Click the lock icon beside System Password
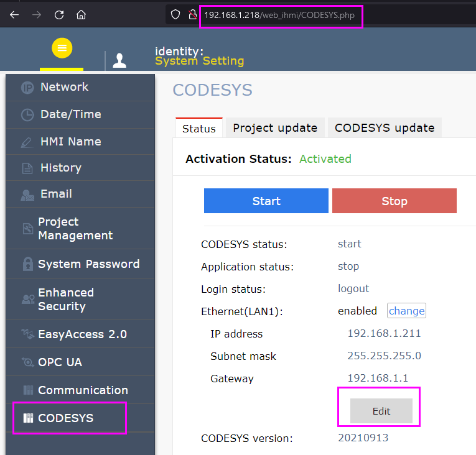Image resolution: width=476 pixels, height=455 pixels. (x=27, y=264)
